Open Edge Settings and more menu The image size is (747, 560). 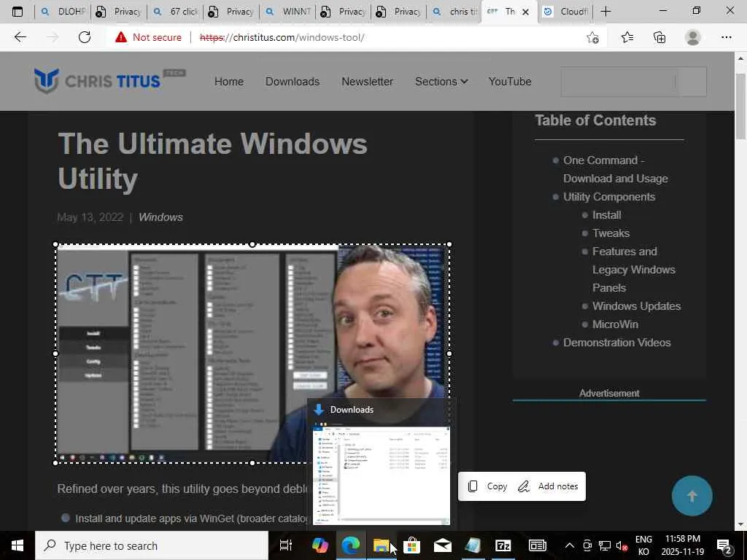coord(726,37)
